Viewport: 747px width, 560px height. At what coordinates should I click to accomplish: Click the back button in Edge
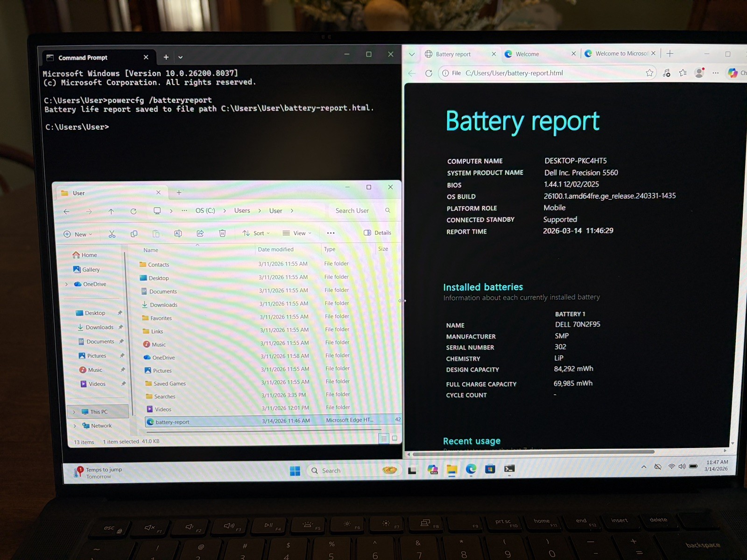(x=411, y=73)
